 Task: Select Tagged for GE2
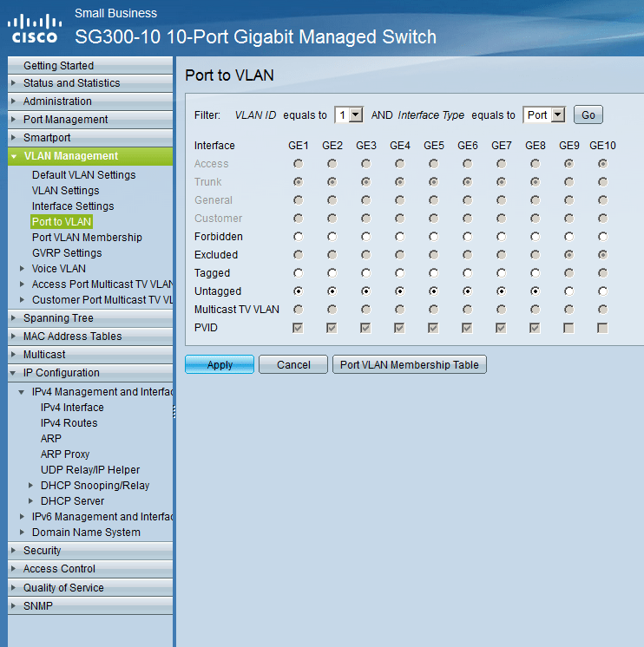point(332,273)
